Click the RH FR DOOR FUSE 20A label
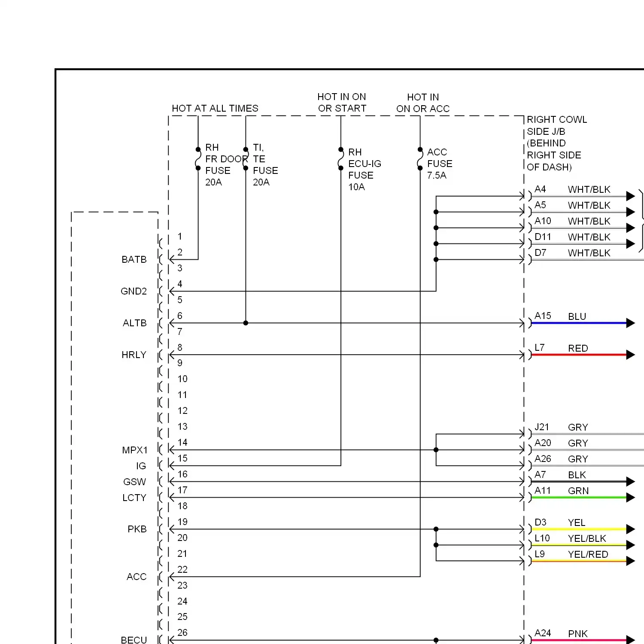 226,164
